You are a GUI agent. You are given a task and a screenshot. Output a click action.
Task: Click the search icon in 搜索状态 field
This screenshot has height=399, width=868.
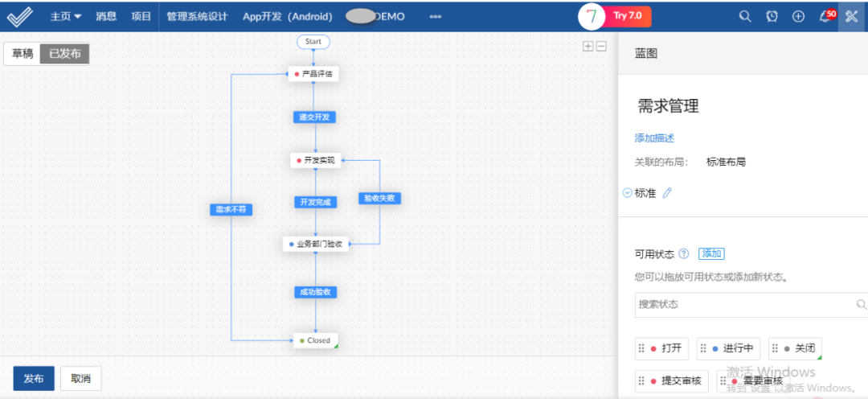862,304
